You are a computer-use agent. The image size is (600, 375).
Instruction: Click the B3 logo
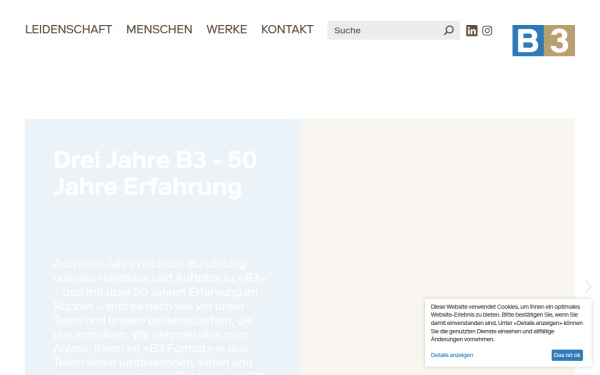click(x=543, y=41)
